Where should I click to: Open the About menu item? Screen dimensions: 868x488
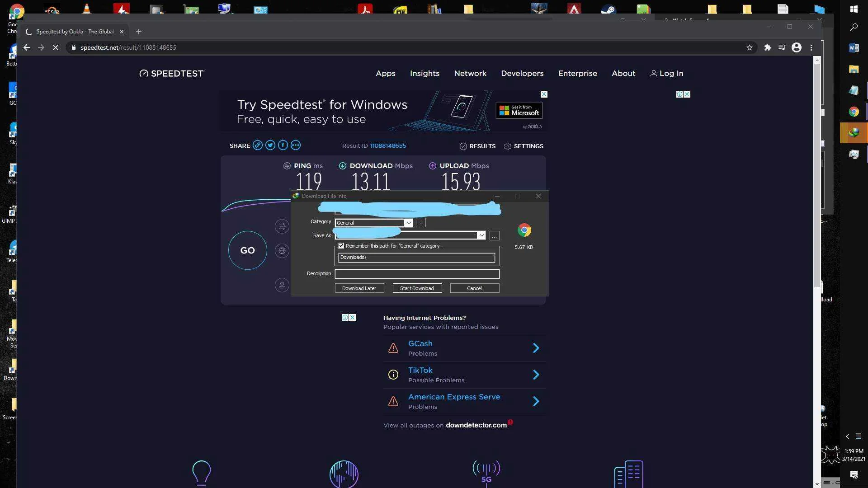click(x=623, y=73)
